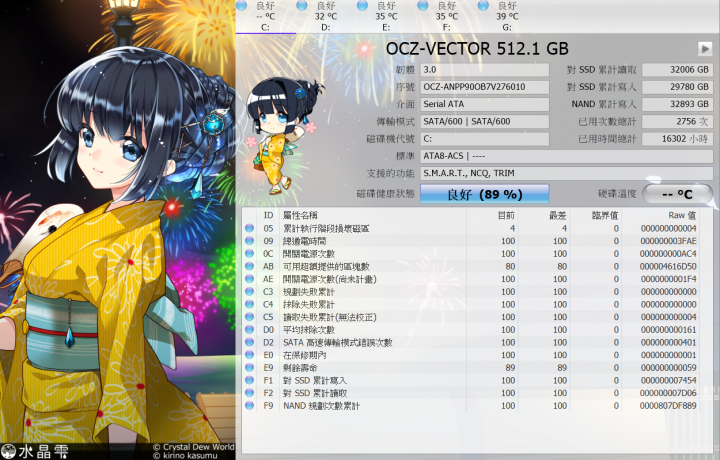Click the blue status icon for attribute F1
720x460 pixels.
tap(249, 380)
